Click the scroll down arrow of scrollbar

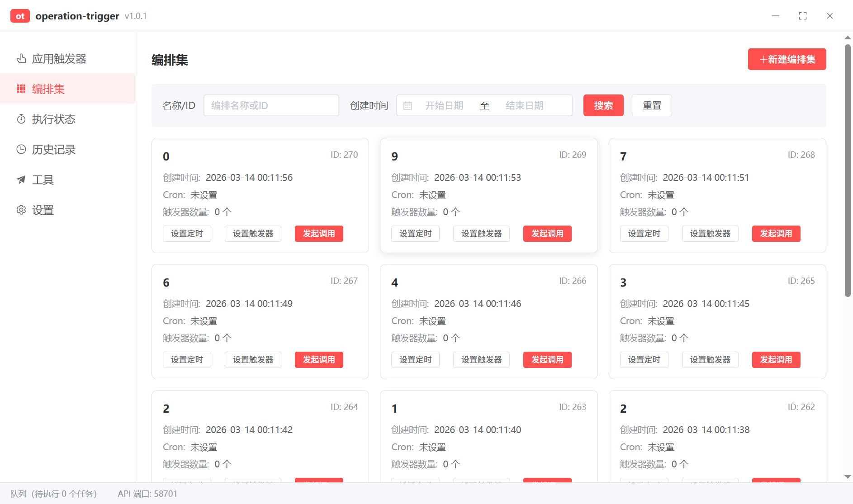(x=848, y=477)
